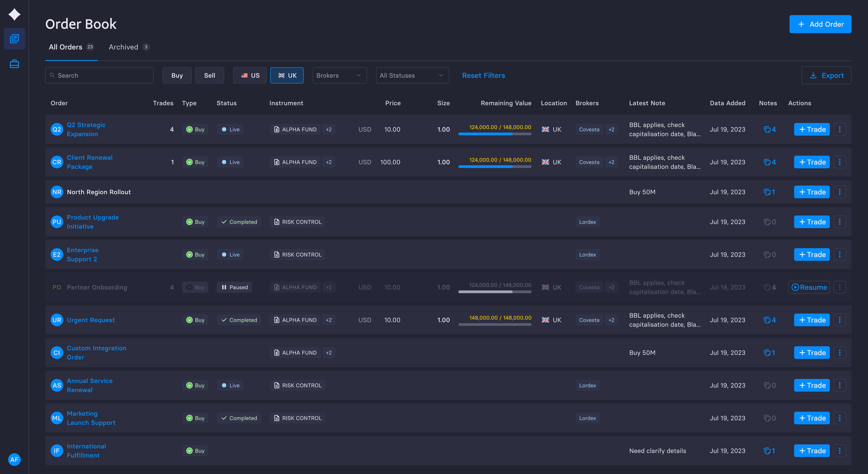The height and width of the screenshot is (474, 868).
Task: Toggle the Buy filter
Action: click(177, 75)
